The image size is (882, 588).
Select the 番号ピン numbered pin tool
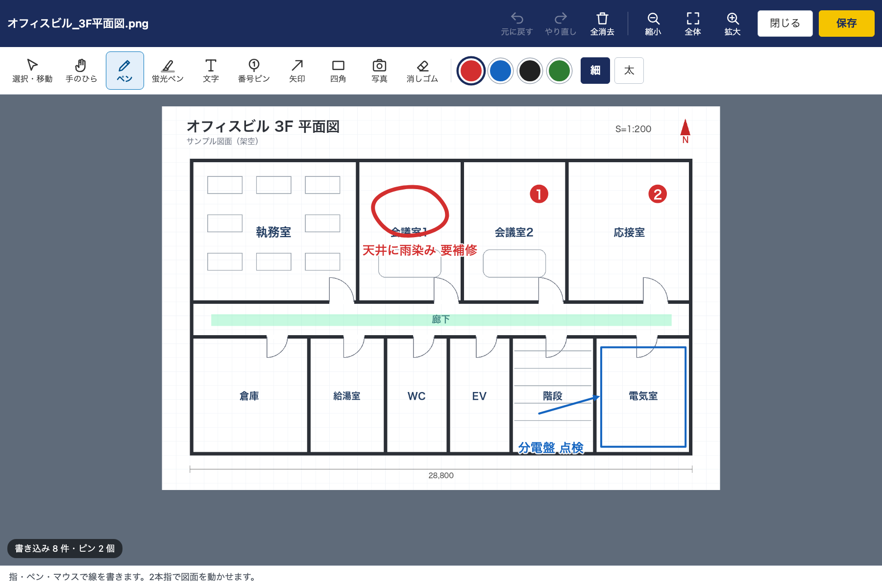pyautogui.click(x=254, y=71)
